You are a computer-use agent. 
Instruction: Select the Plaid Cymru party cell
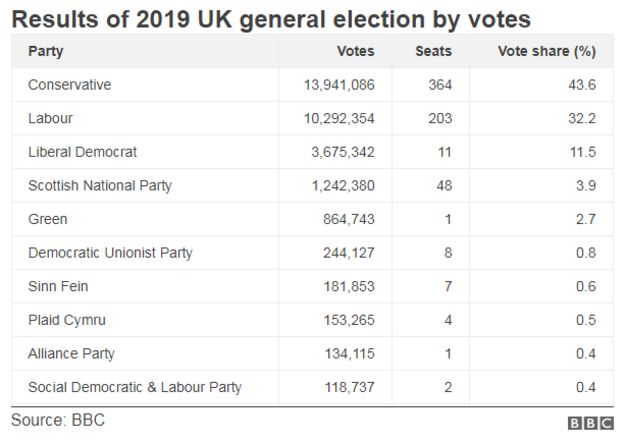(x=66, y=320)
